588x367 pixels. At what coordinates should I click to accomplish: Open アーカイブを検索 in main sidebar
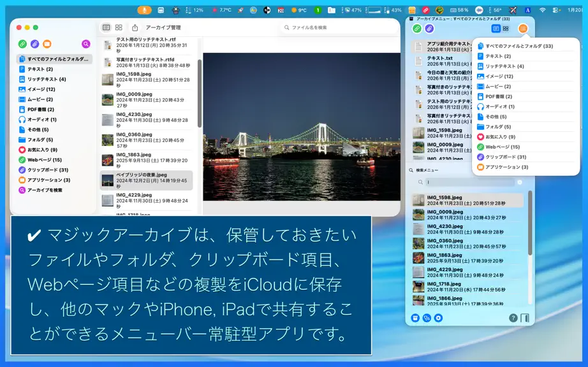[54, 191]
